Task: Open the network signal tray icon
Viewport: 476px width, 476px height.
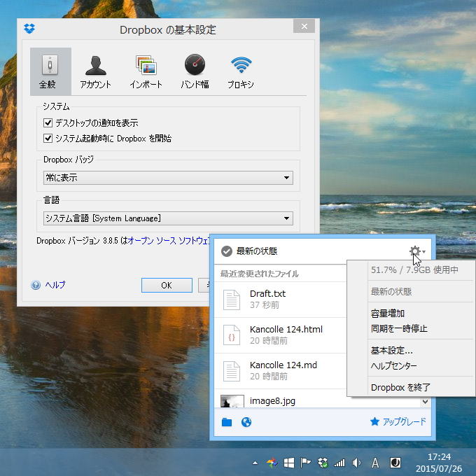Action: point(339,463)
